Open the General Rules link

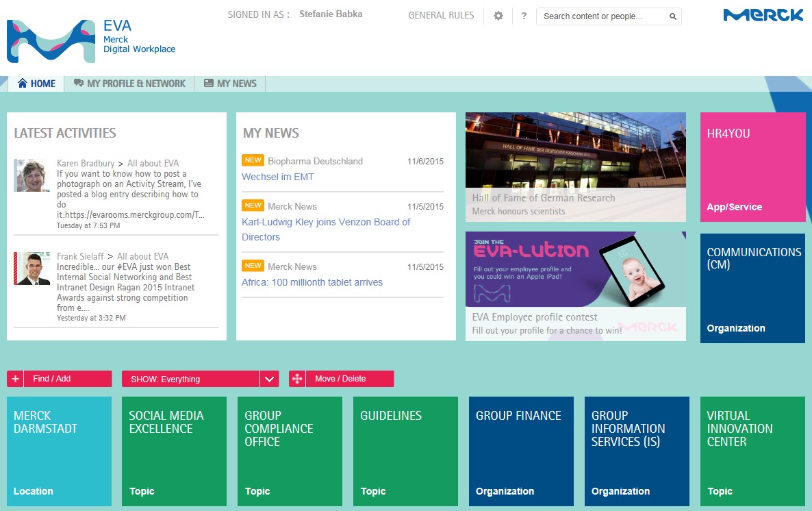441,16
